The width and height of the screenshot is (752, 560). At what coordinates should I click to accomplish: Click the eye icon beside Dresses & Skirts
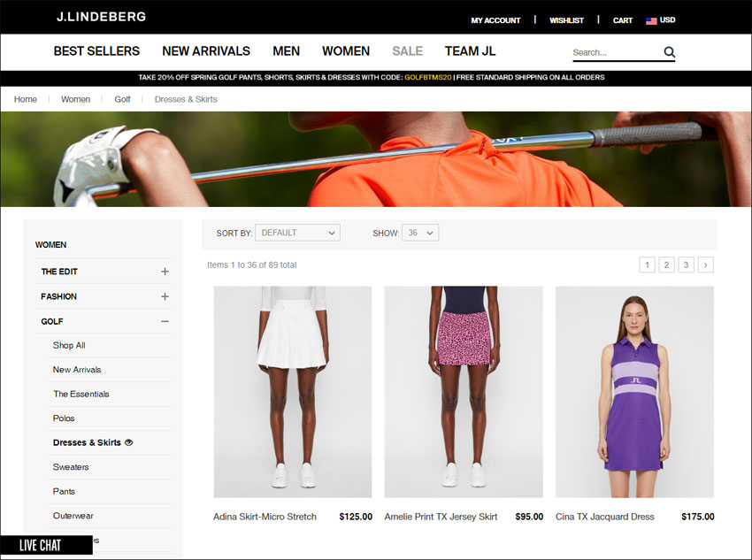pyautogui.click(x=128, y=442)
